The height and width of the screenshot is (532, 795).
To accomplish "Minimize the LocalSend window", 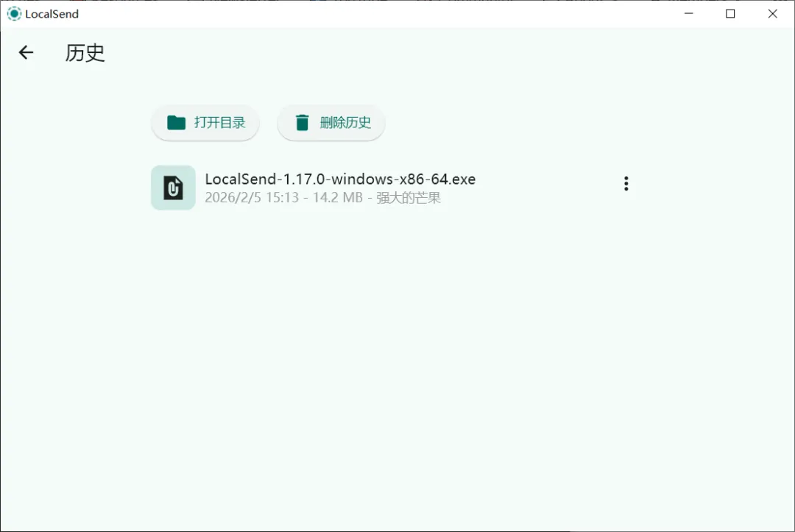I will coord(688,14).
